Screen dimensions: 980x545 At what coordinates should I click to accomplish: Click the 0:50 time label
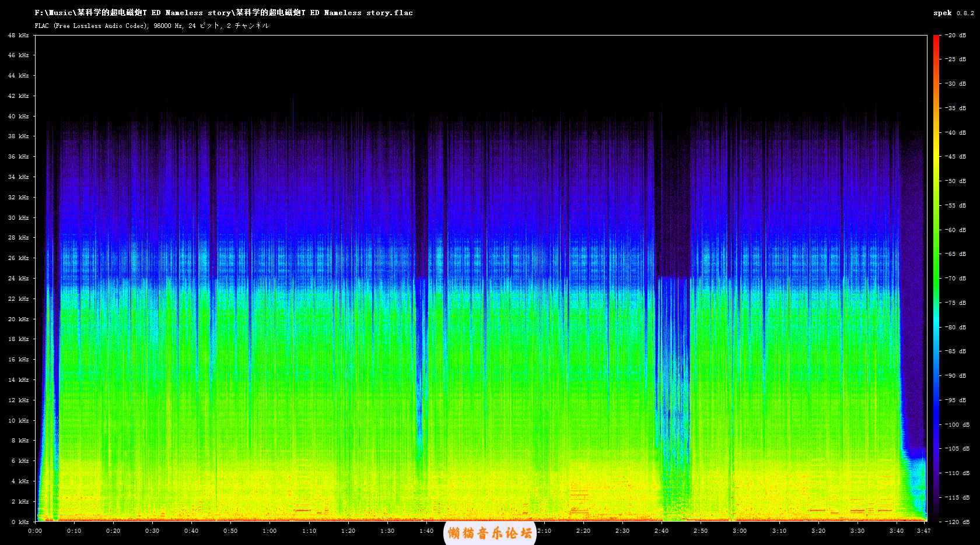click(x=230, y=530)
